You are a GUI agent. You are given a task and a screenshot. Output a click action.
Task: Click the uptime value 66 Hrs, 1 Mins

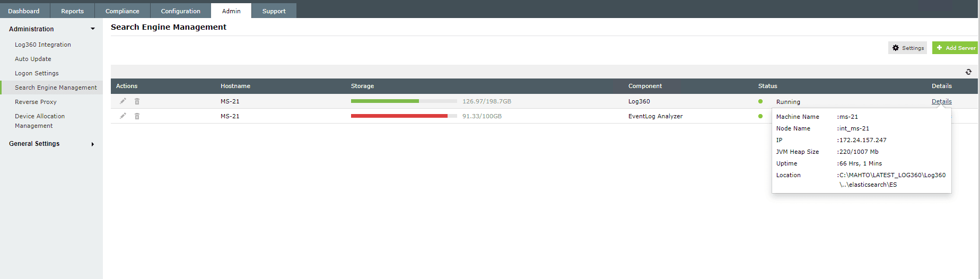pos(861,163)
